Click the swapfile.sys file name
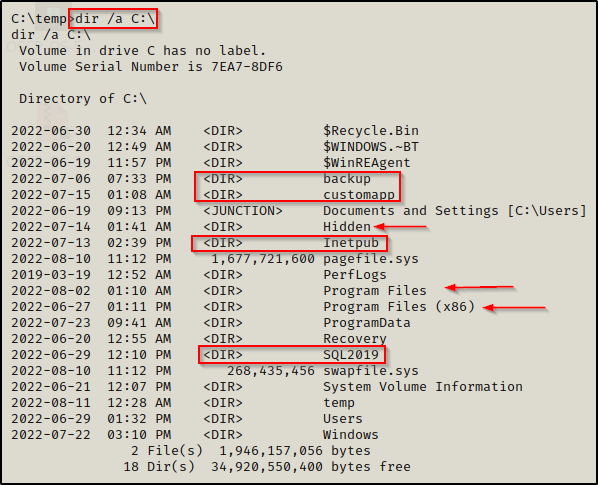 371,371
